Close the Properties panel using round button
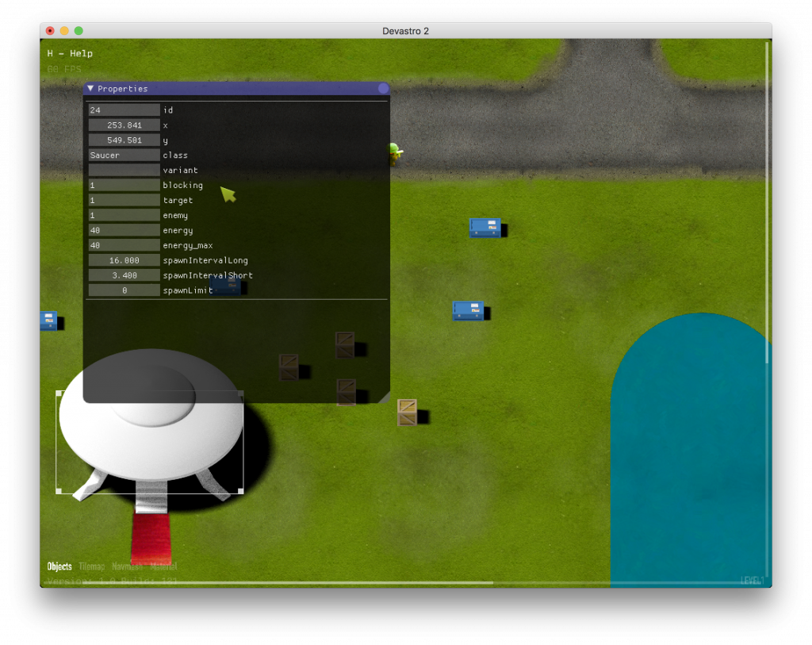Screen dimensions: 812x645 click(383, 89)
